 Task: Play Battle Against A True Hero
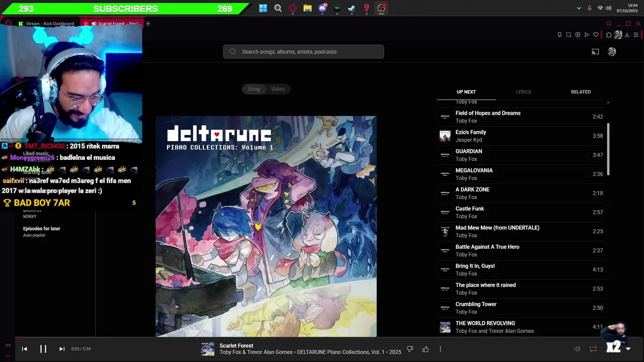coord(521,250)
